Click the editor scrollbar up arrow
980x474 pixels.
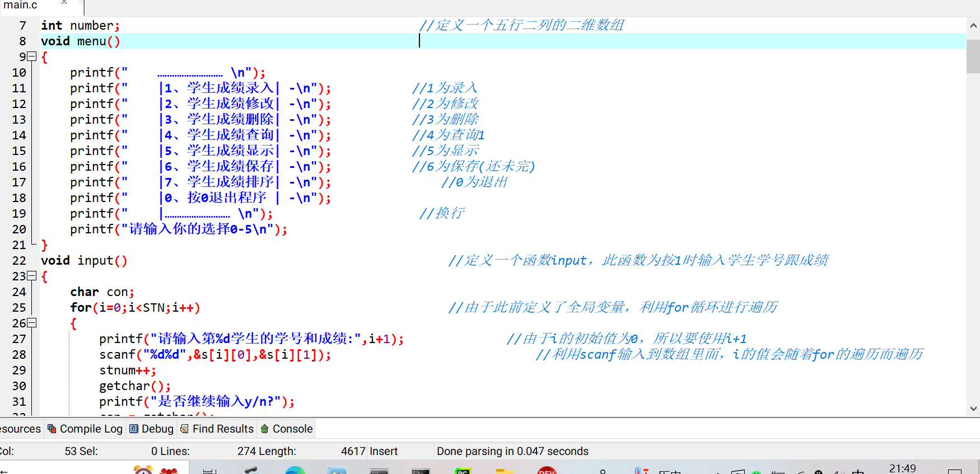click(x=973, y=26)
